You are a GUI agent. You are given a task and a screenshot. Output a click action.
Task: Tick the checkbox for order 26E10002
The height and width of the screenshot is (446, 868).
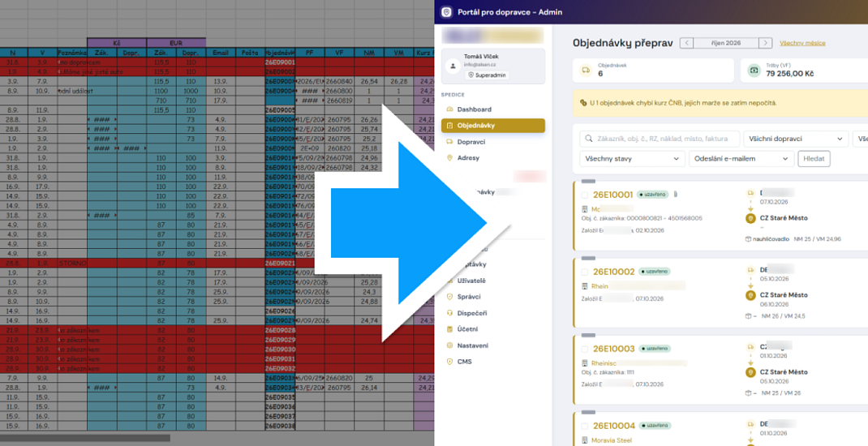point(585,272)
